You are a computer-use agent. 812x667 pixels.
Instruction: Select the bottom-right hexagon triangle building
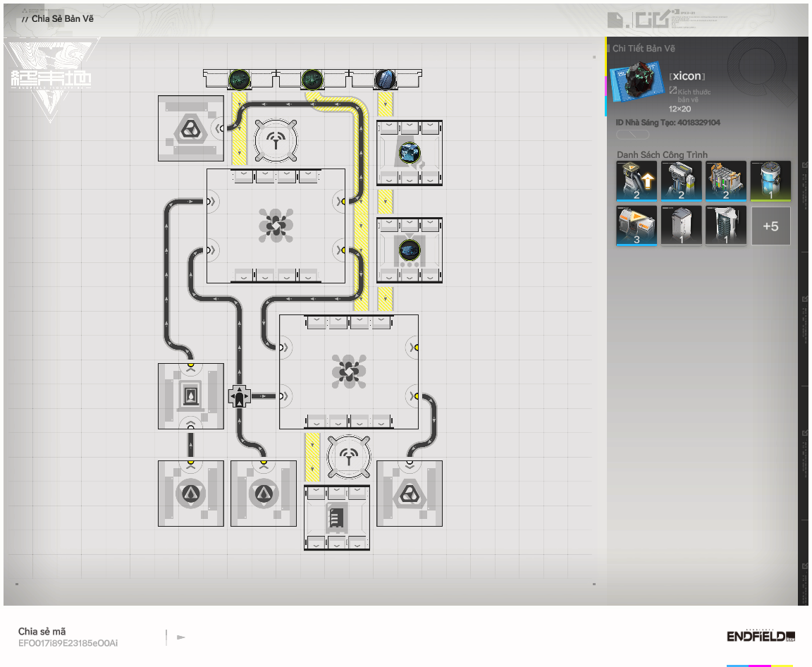tap(410, 494)
